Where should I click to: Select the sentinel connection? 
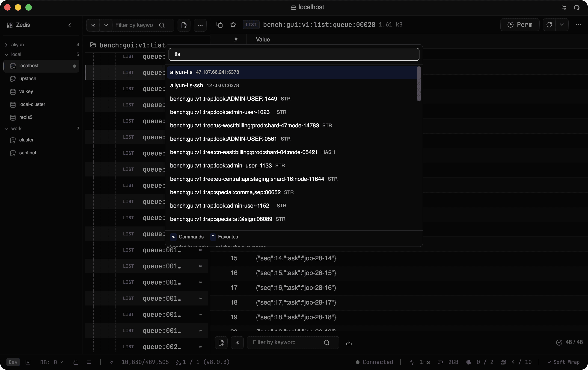point(42,153)
